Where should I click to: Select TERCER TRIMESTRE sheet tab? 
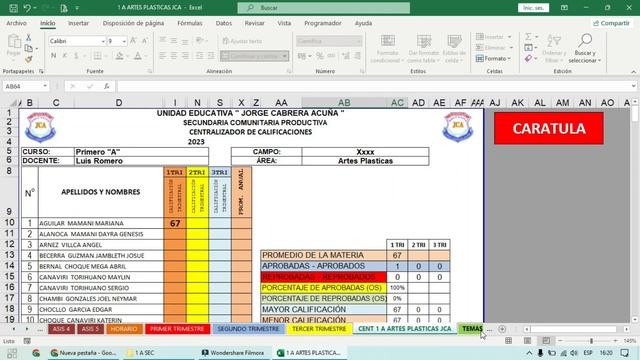319,329
